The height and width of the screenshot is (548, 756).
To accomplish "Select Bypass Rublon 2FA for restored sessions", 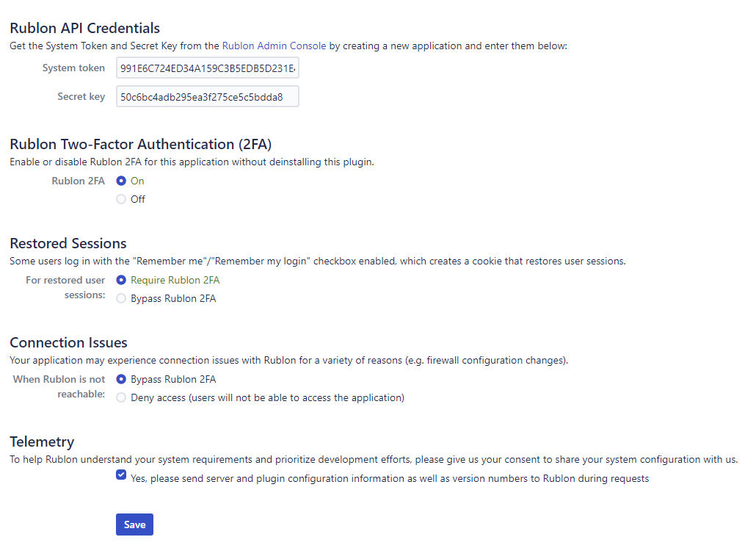I will [121, 298].
